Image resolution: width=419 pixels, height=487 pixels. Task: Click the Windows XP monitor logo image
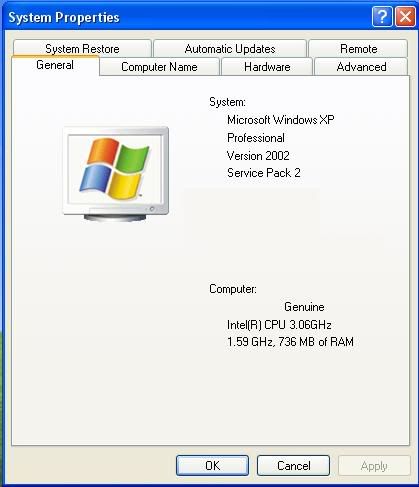point(116,174)
